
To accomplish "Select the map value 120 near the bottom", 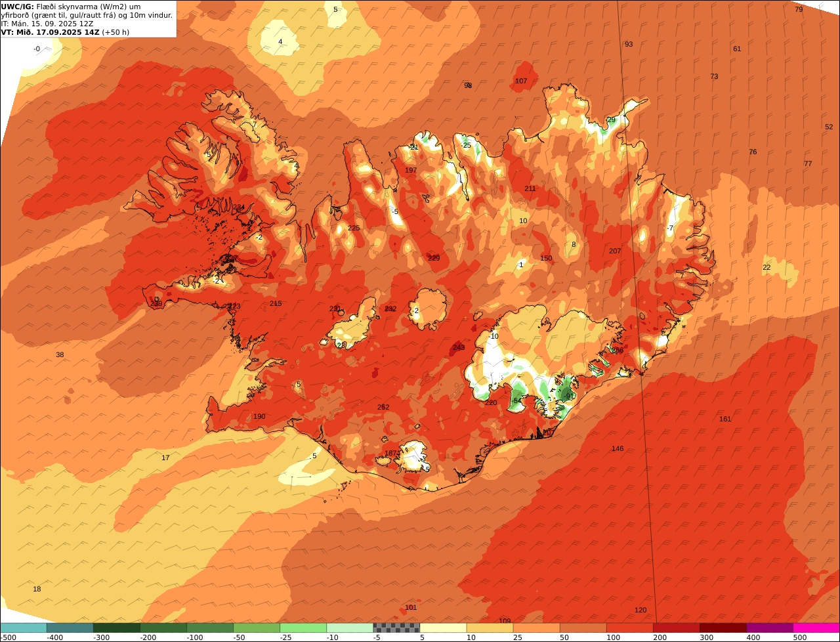I will click(640, 610).
